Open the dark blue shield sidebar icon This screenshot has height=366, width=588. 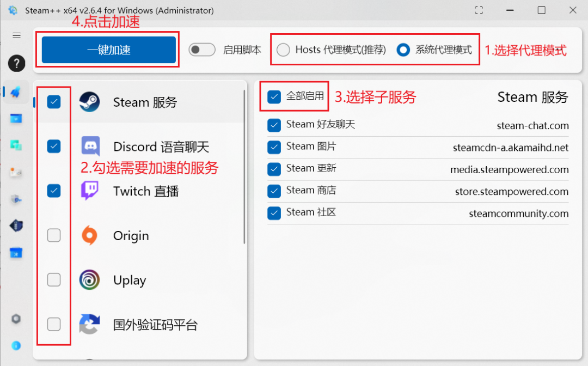coord(16,225)
